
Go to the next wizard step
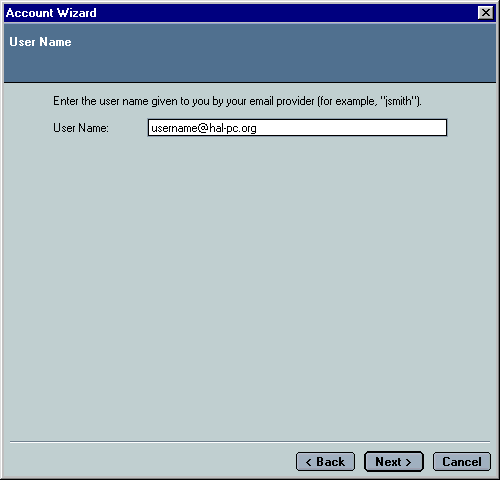[394, 462]
